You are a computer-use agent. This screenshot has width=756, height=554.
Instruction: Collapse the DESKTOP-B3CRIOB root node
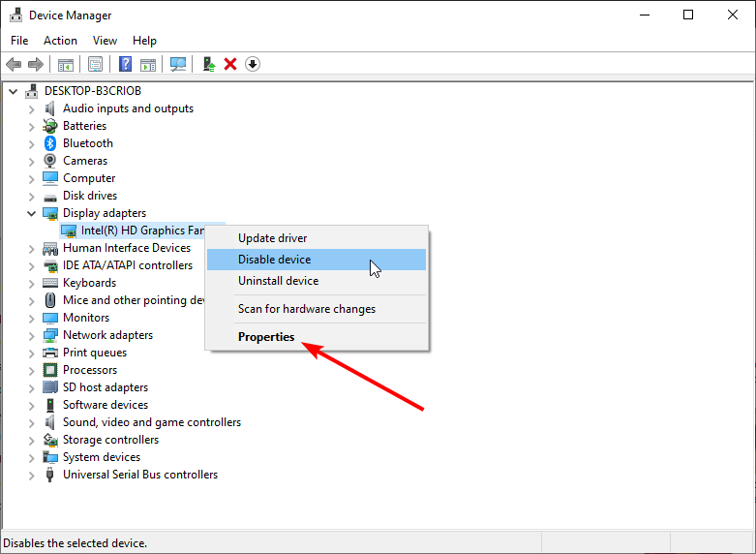tap(14, 91)
